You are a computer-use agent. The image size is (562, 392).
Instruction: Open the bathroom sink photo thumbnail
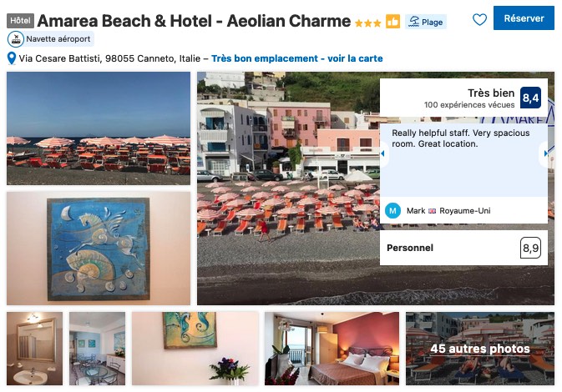point(34,349)
